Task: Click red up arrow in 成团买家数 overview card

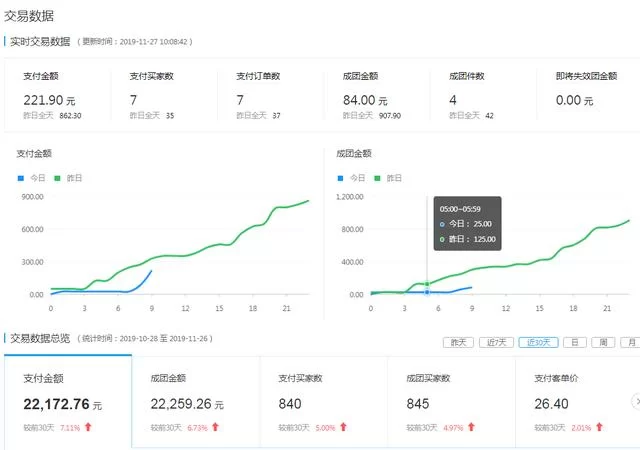Action: tap(471, 427)
